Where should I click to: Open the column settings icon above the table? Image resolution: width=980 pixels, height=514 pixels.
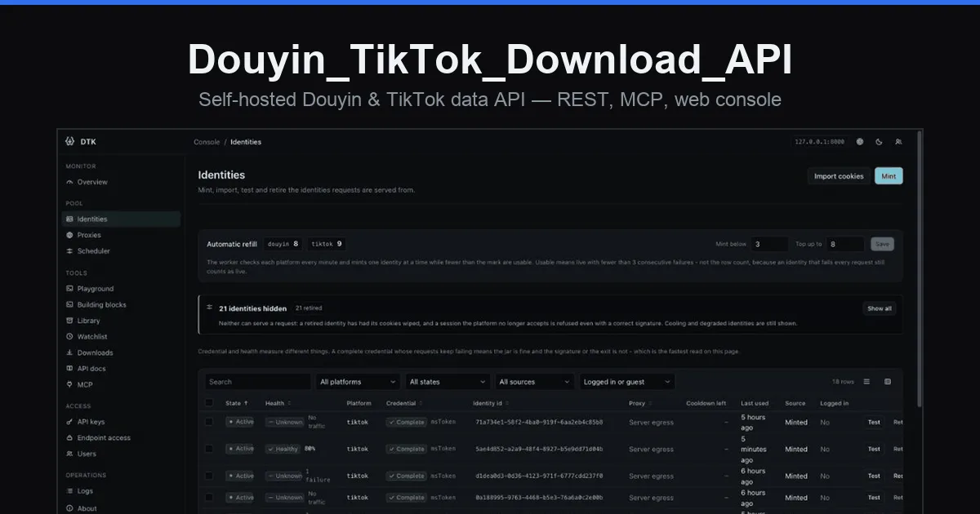[x=888, y=381]
